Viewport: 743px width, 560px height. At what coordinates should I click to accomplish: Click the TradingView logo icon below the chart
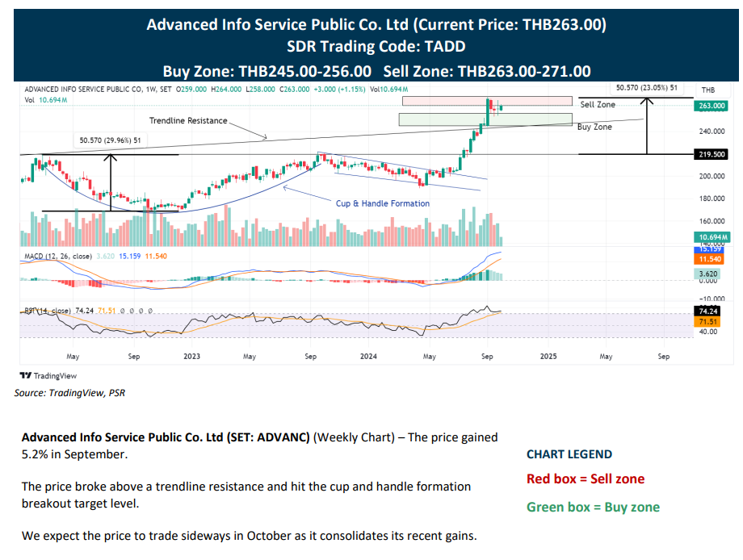click(26, 375)
